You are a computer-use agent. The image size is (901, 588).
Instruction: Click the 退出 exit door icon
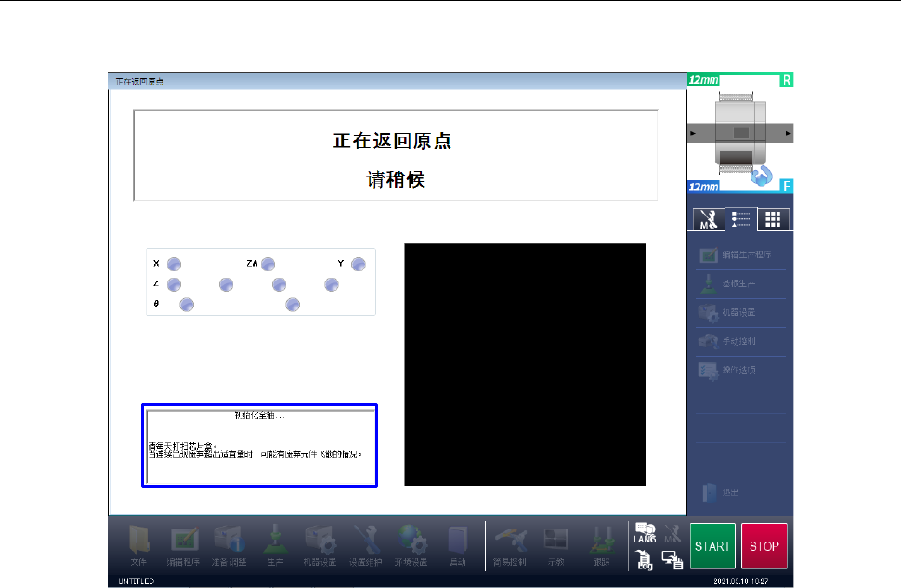[711, 492]
